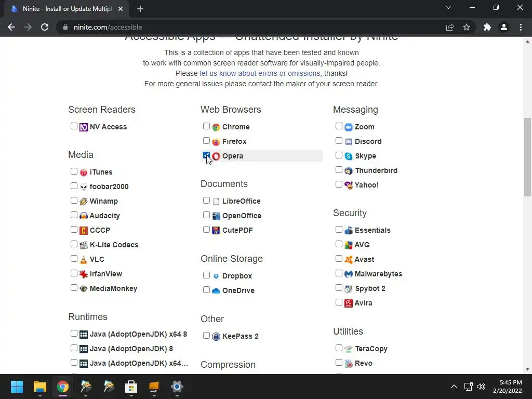The height and width of the screenshot is (399, 532).
Task: Check the Avast checkbox
Action: pos(339,259)
